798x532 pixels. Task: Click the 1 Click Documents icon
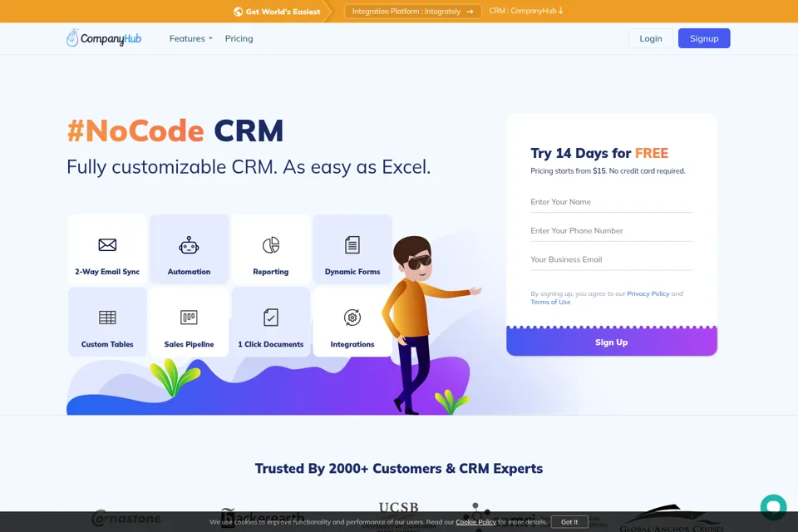tap(271, 318)
